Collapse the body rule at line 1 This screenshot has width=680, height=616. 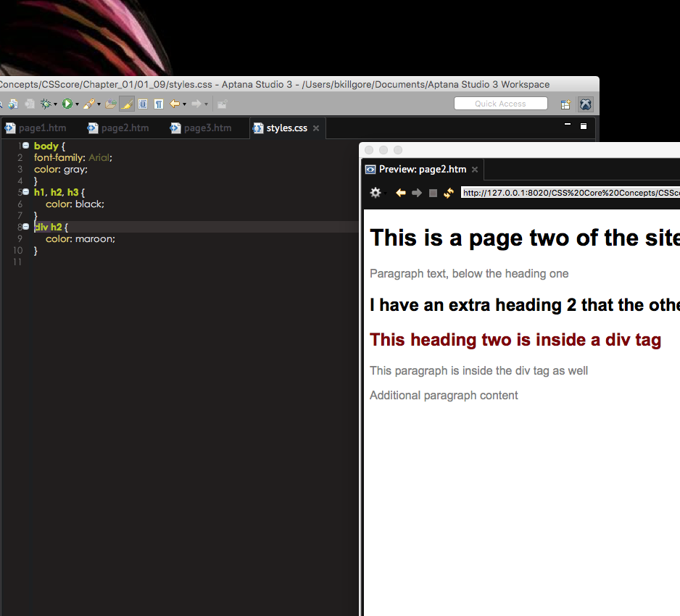tap(25, 146)
